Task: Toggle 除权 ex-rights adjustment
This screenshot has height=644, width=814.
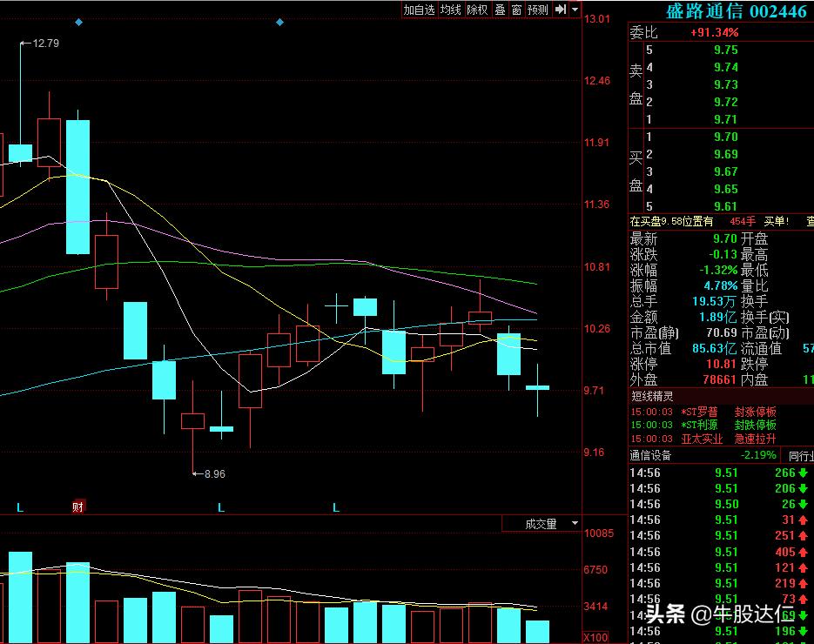Action: 477,10
